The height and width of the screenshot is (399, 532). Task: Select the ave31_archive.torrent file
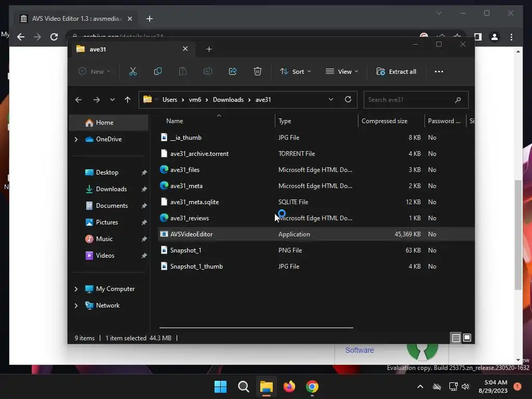316,154
